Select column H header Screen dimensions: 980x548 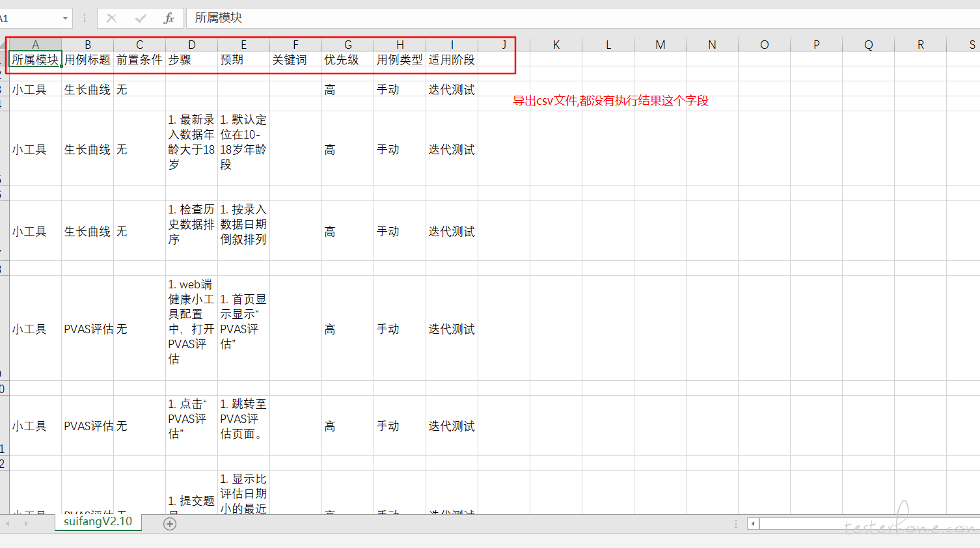[x=400, y=44]
